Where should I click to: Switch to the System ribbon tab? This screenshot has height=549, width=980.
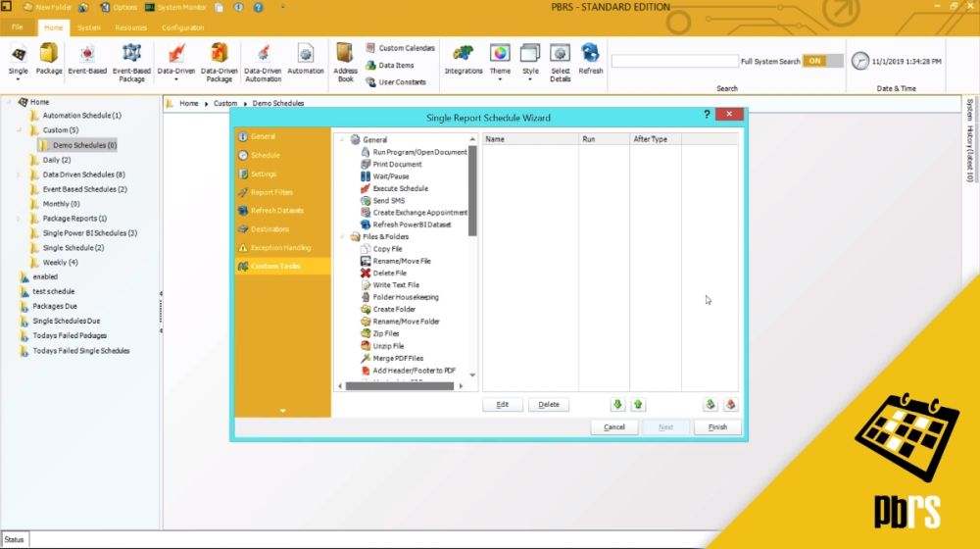(89, 27)
